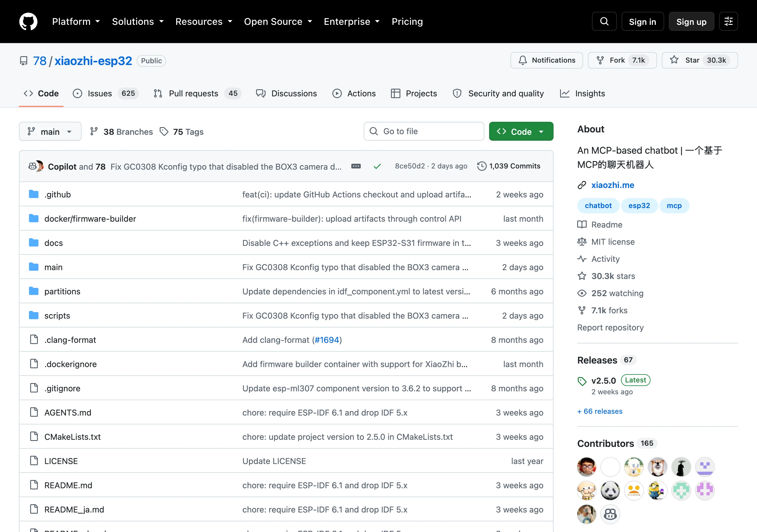Click the scale icon beside MIT license

582,242
